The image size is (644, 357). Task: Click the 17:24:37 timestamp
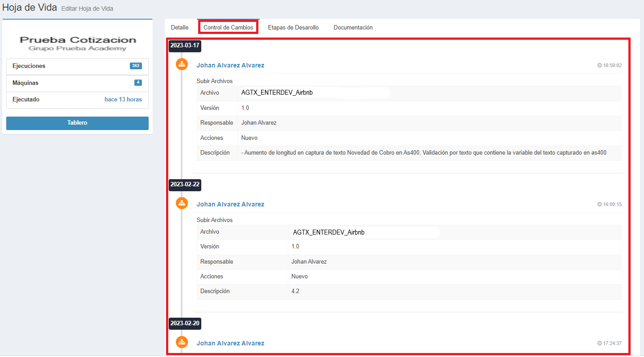point(612,343)
